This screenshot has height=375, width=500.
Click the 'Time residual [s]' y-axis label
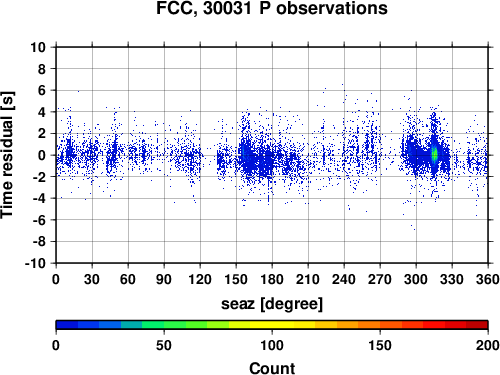pos(7,155)
